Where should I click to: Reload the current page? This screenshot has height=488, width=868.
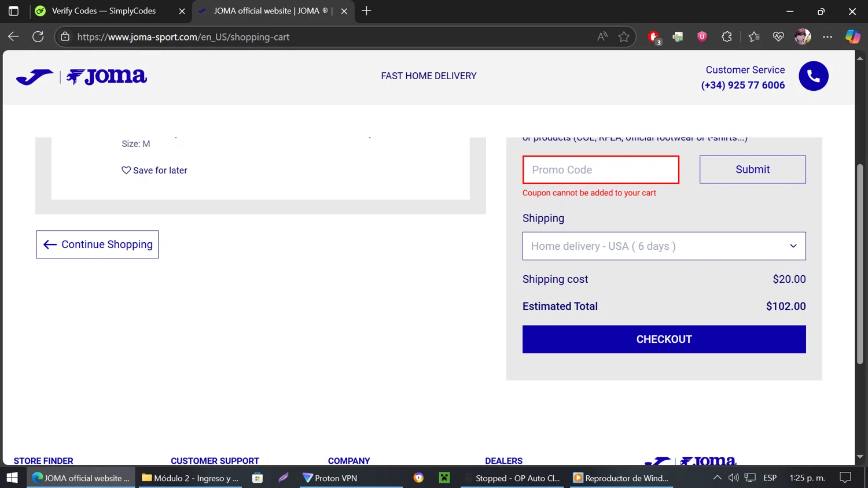coord(38,36)
